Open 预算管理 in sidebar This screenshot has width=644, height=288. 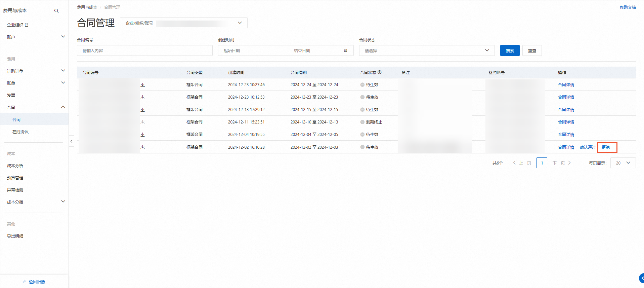(15, 178)
